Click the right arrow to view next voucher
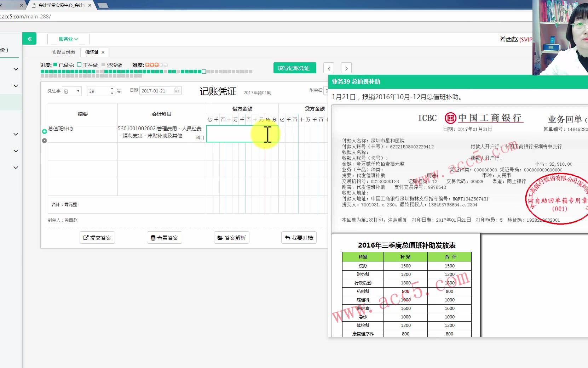This screenshot has height=368, width=588. (x=346, y=68)
